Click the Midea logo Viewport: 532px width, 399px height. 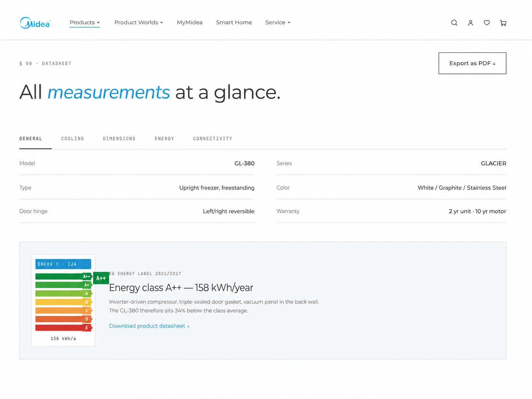35,23
